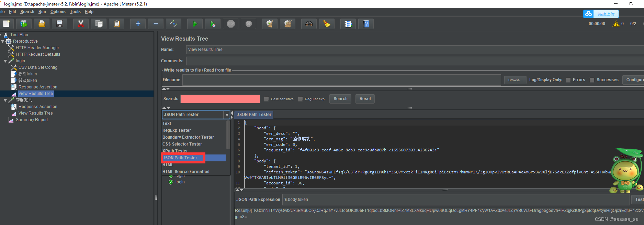
Task: Expand all with the plus icon
Action: (138, 24)
